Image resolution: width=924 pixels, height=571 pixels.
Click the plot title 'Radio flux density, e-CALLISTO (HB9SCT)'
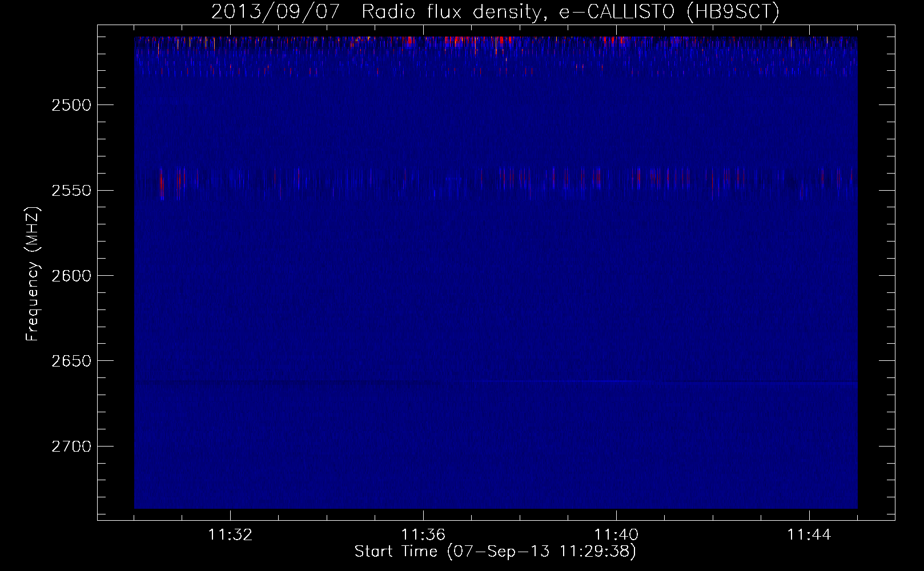[x=570, y=11]
